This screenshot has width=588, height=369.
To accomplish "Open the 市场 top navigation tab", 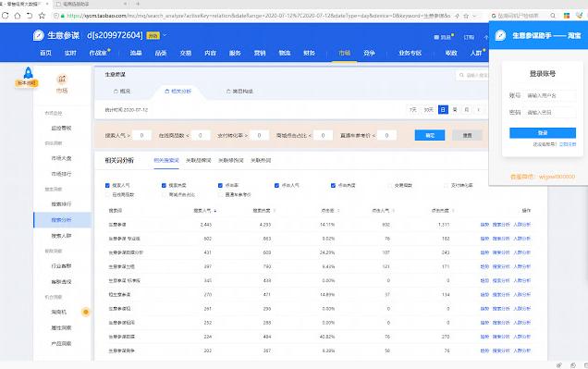I will pyautogui.click(x=345, y=53).
